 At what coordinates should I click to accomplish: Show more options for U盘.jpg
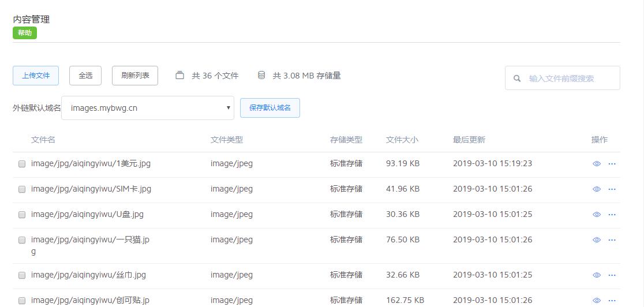click(x=612, y=215)
